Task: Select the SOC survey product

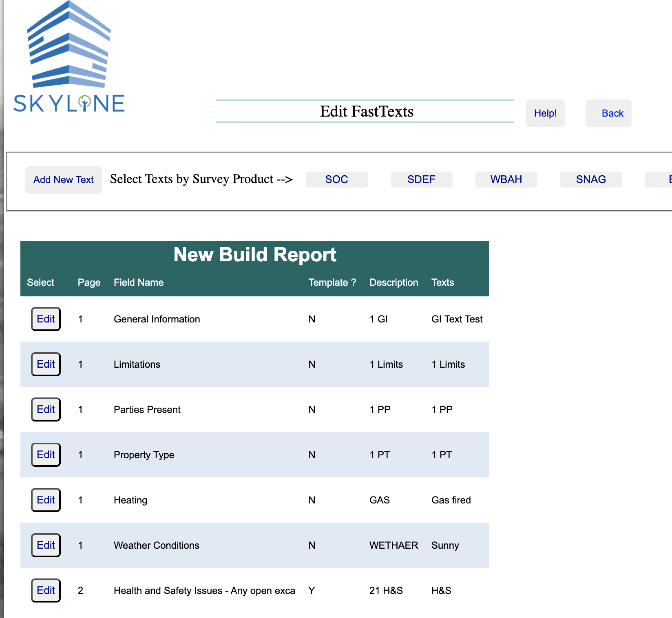Action: (x=336, y=179)
